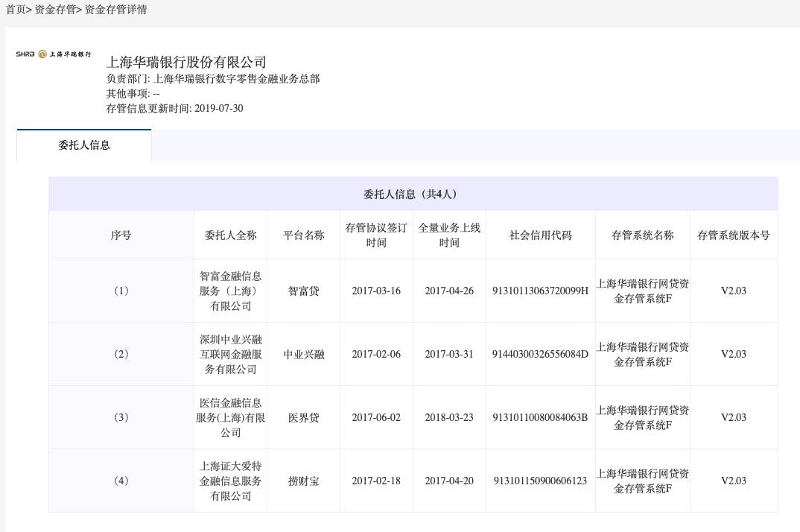Screen dimensions: 800x532
Task: Click 负责部门 line about 数字零售金融业务总部
Action: coord(213,79)
